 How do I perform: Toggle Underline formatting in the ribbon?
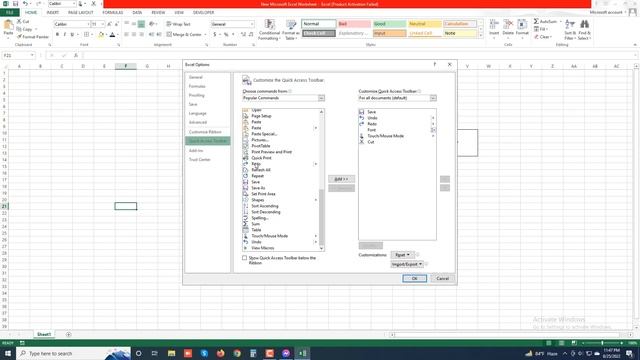[x=72, y=35]
